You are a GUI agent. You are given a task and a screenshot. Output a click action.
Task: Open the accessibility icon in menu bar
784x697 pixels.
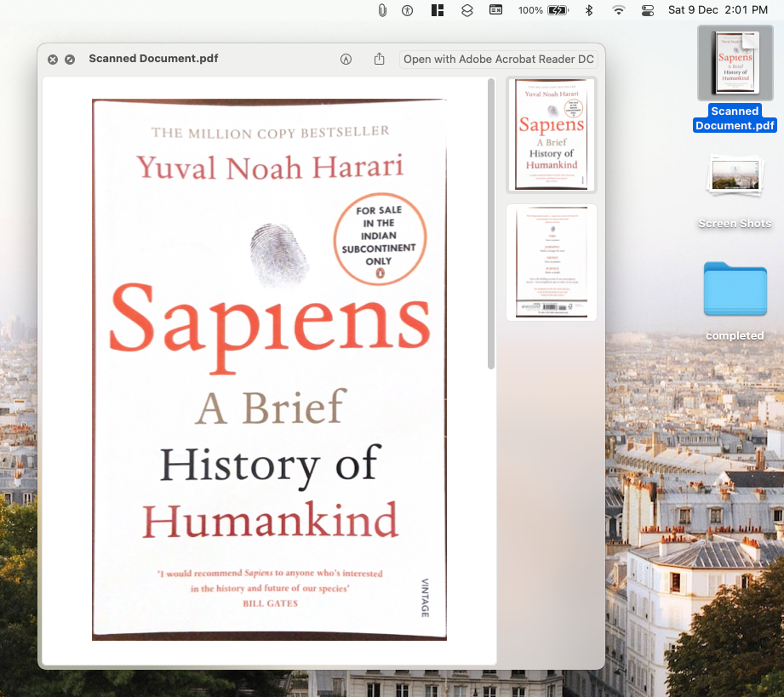[408, 10]
